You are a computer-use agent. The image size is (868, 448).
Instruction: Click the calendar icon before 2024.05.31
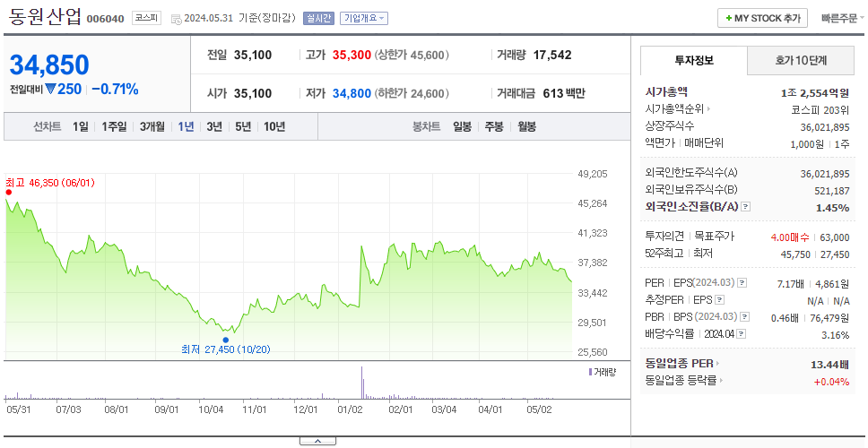point(176,19)
